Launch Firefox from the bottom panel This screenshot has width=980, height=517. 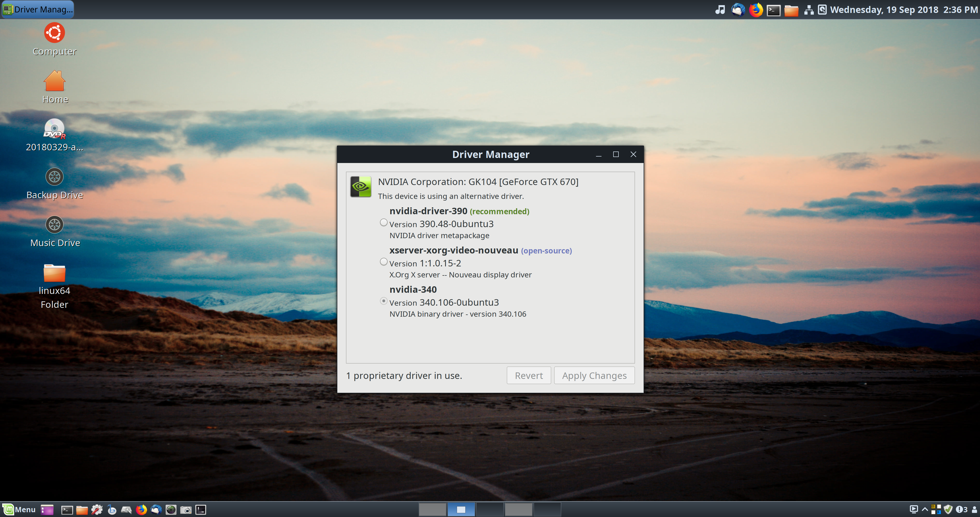pos(141,509)
